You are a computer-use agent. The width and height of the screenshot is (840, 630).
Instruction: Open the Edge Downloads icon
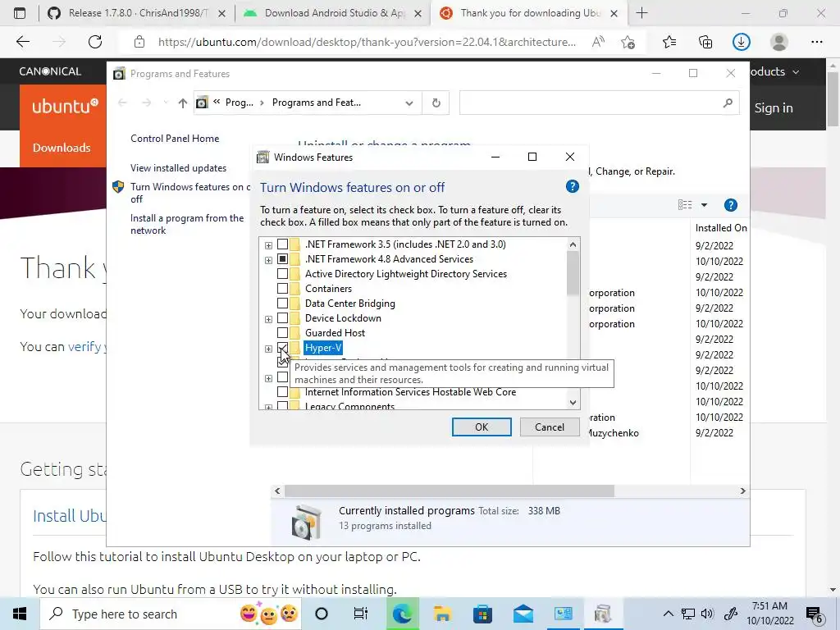742,42
